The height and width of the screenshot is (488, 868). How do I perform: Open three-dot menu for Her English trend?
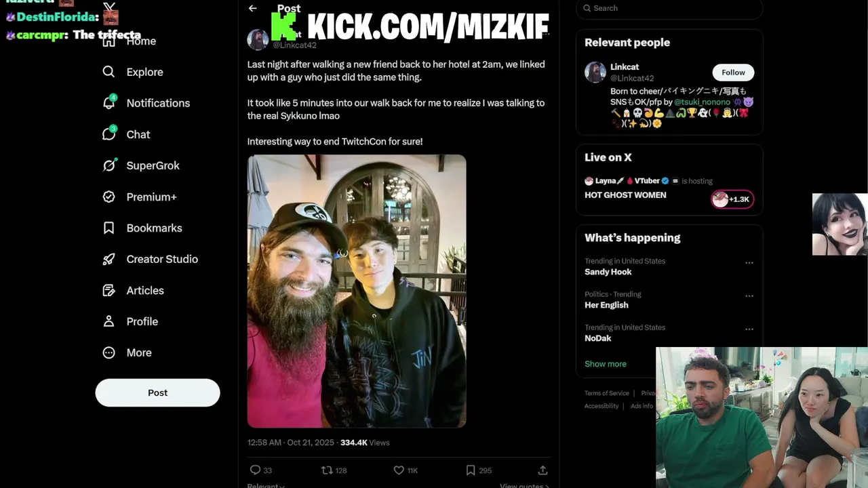point(749,296)
